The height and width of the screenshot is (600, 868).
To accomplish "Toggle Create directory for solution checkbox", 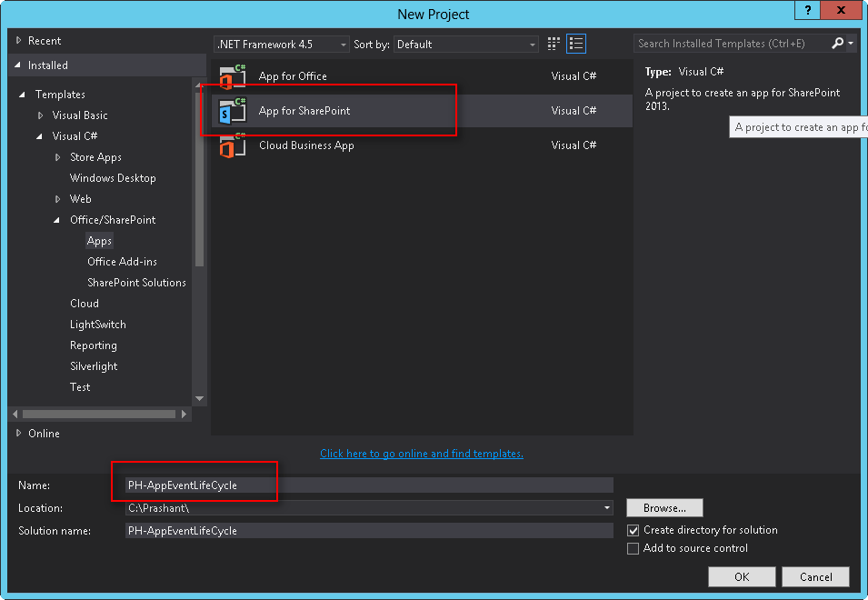I will point(633,530).
